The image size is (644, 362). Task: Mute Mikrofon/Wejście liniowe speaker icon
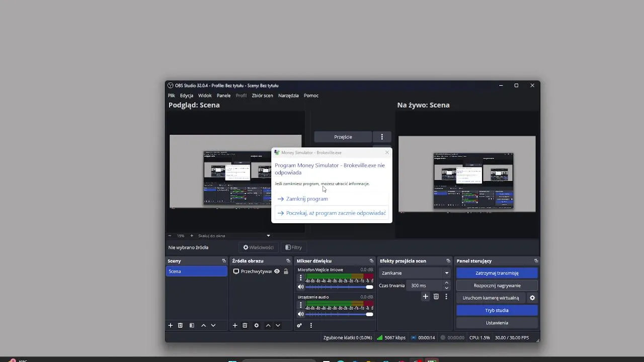tap(301, 287)
